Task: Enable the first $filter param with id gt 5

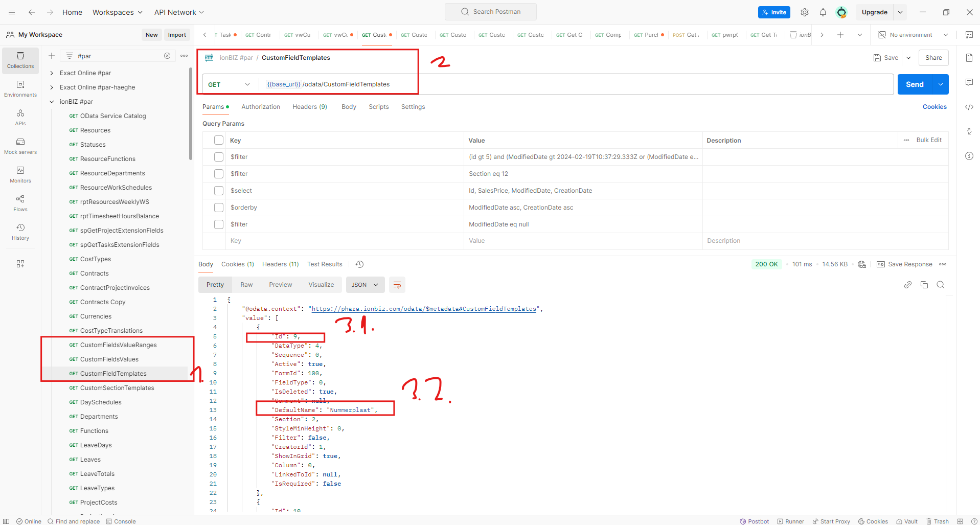Action: coord(219,157)
